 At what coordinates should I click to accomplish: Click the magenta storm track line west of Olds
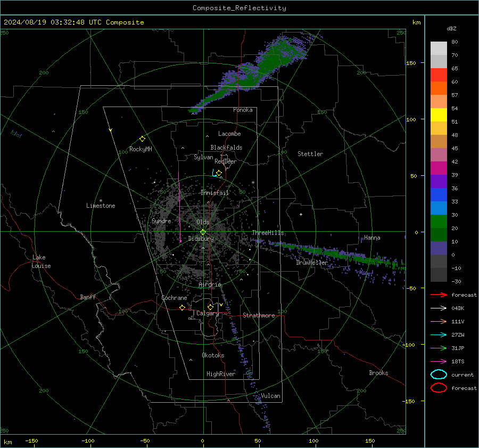[x=179, y=208]
